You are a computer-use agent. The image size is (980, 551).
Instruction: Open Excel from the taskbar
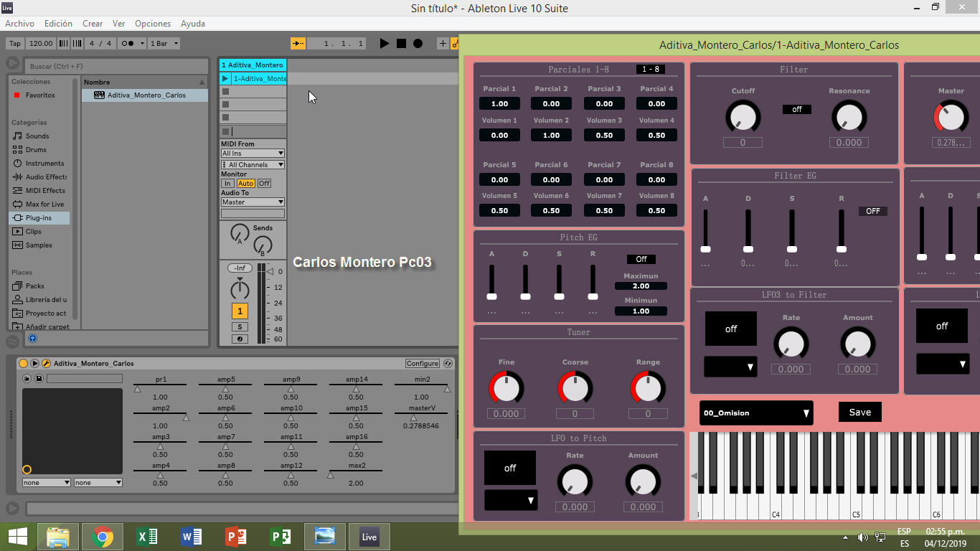click(x=147, y=537)
